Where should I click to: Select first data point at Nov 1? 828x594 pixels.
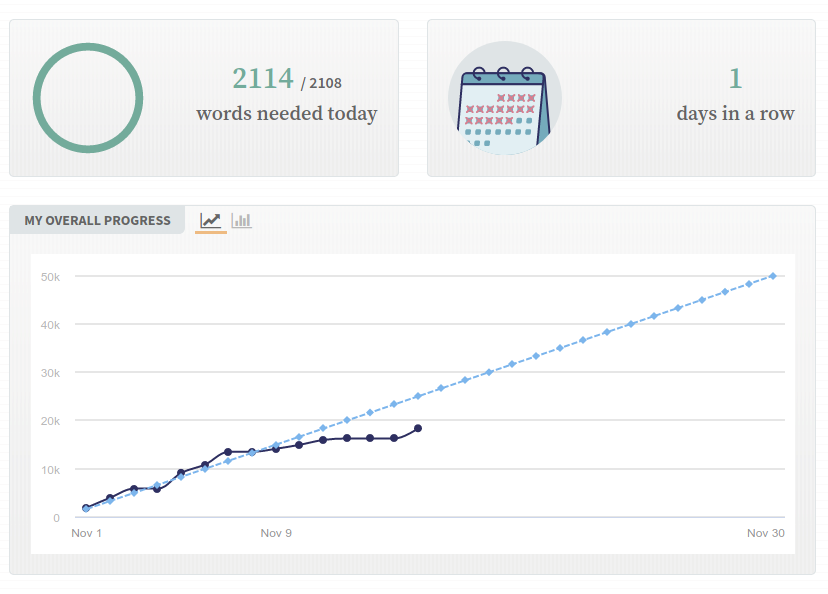click(86, 508)
